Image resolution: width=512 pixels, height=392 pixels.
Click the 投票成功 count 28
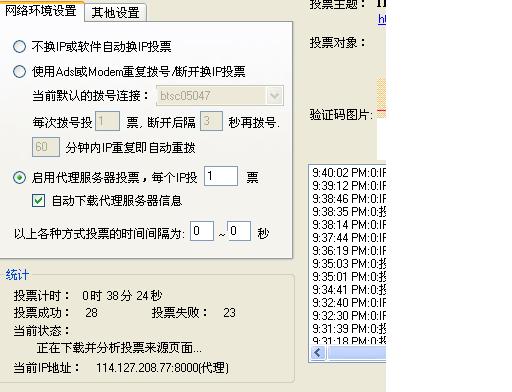[91, 313]
